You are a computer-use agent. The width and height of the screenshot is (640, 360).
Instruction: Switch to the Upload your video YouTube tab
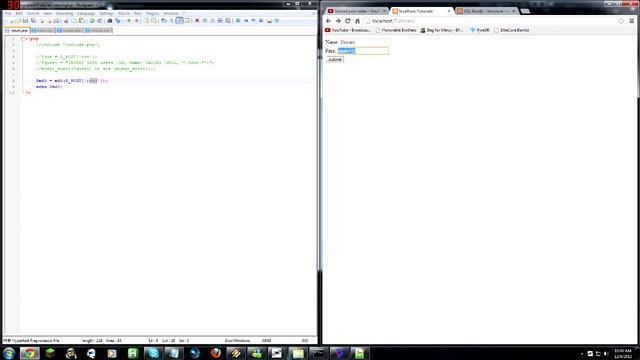pyautogui.click(x=355, y=11)
